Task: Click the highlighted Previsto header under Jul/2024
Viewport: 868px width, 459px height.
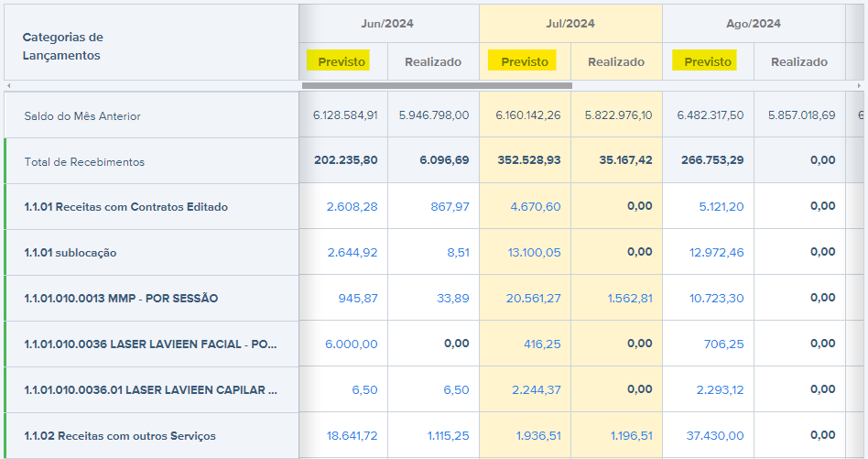Action: tap(525, 61)
